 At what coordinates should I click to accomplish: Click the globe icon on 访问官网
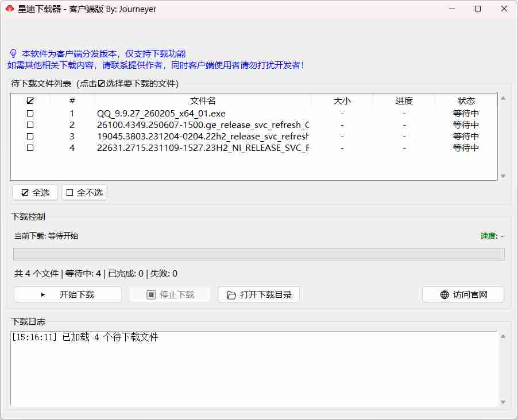444,295
